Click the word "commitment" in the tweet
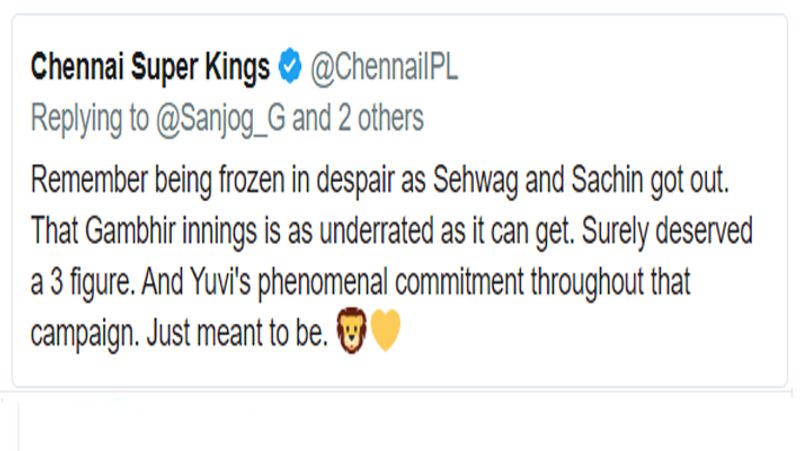Viewport: 800px width, 451px height. click(x=459, y=282)
